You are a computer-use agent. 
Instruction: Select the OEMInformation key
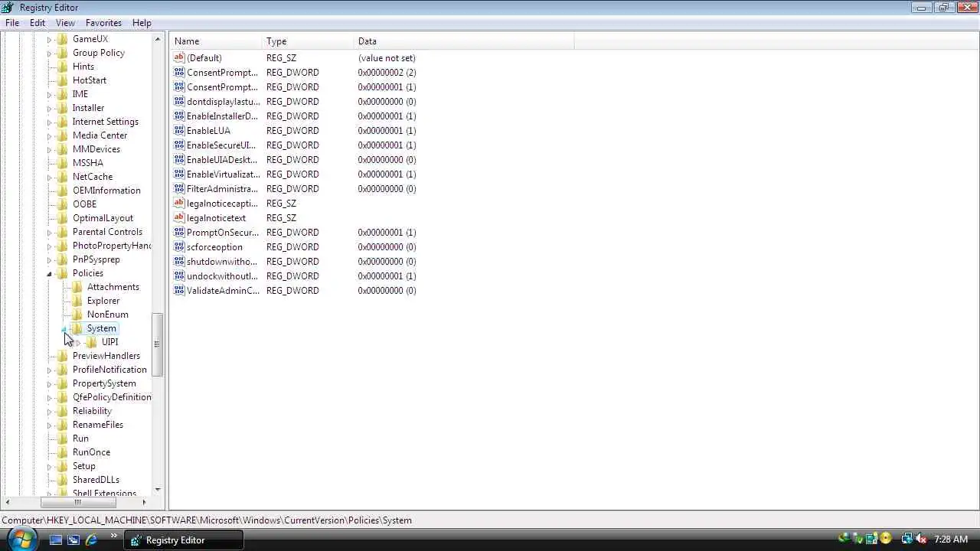(106, 191)
